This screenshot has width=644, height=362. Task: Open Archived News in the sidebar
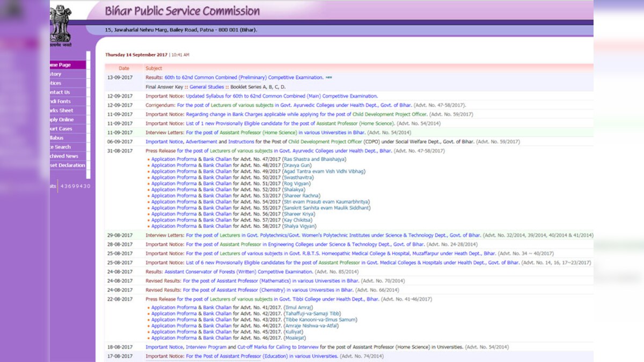pos(68,156)
